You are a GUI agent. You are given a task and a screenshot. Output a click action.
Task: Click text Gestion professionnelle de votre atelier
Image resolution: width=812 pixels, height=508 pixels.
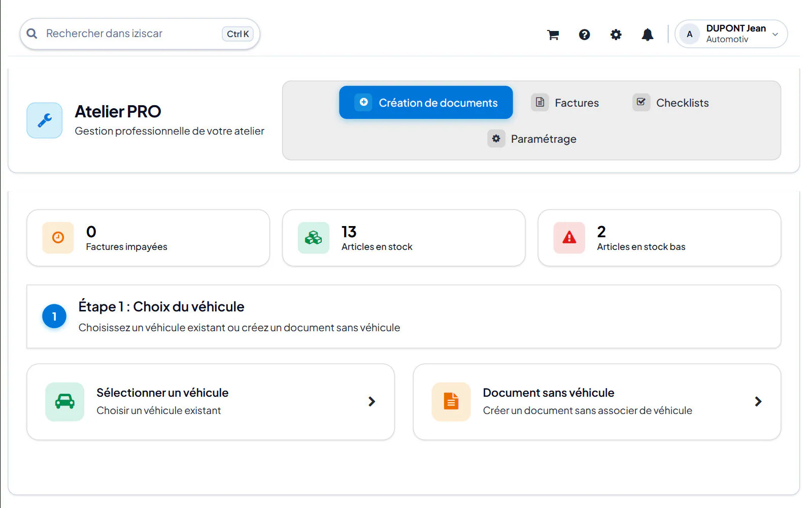point(170,131)
